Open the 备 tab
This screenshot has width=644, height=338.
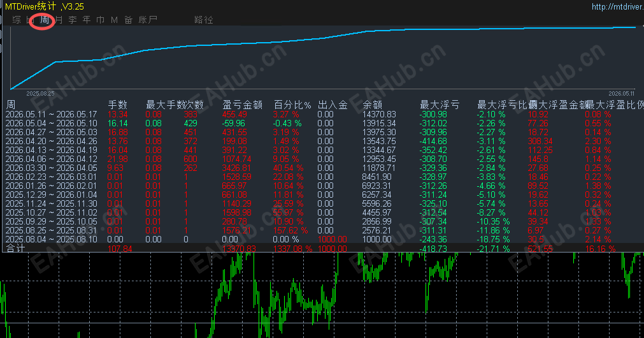coord(129,20)
